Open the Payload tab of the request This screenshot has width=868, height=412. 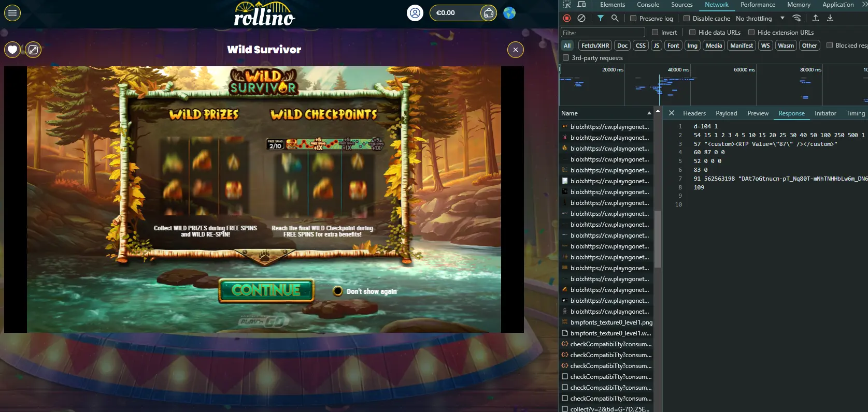pyautogui.click(x=727, y=113)
